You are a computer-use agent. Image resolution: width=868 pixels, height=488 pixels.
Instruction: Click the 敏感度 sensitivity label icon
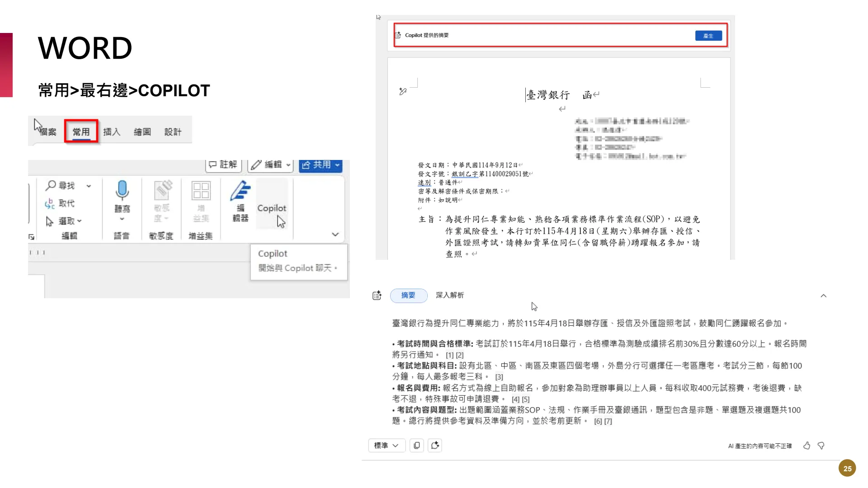pyautogui.click(x=163, y=190)
